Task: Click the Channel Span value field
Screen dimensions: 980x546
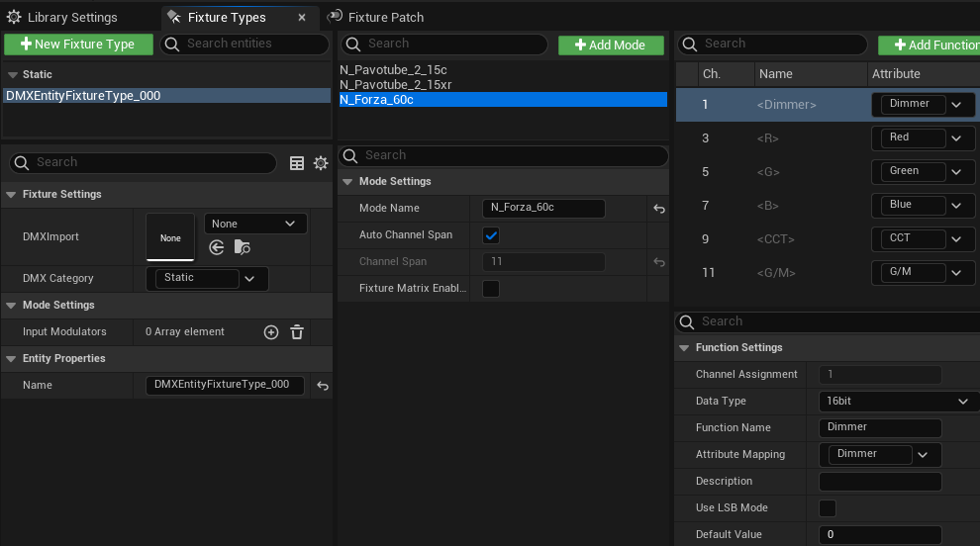Action: tap(543, 262)
